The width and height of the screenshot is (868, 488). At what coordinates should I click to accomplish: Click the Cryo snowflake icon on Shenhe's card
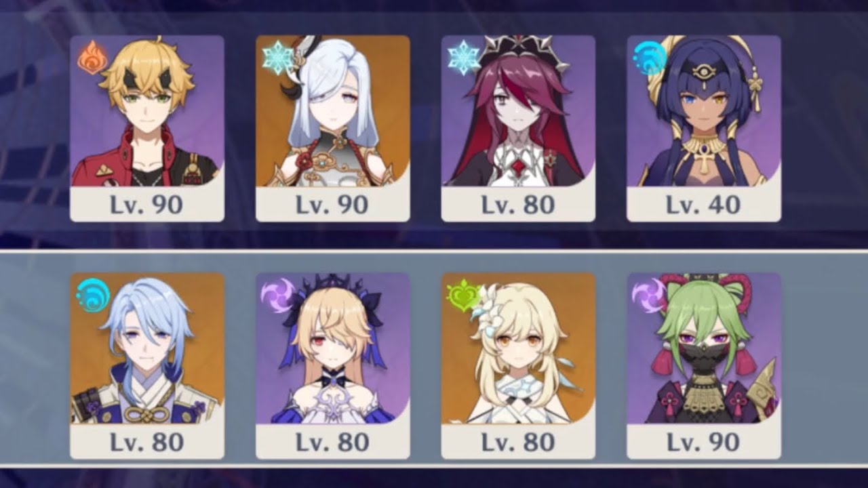(277, 58)
